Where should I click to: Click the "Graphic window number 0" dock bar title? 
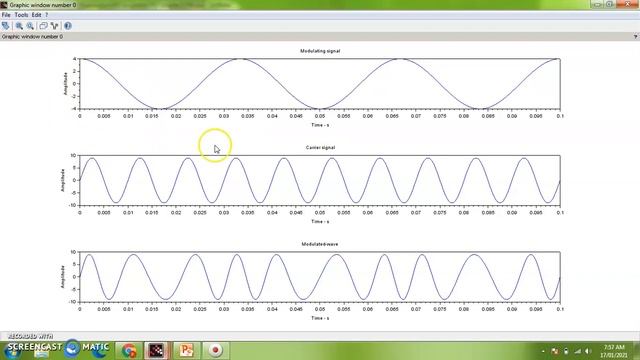32,36
